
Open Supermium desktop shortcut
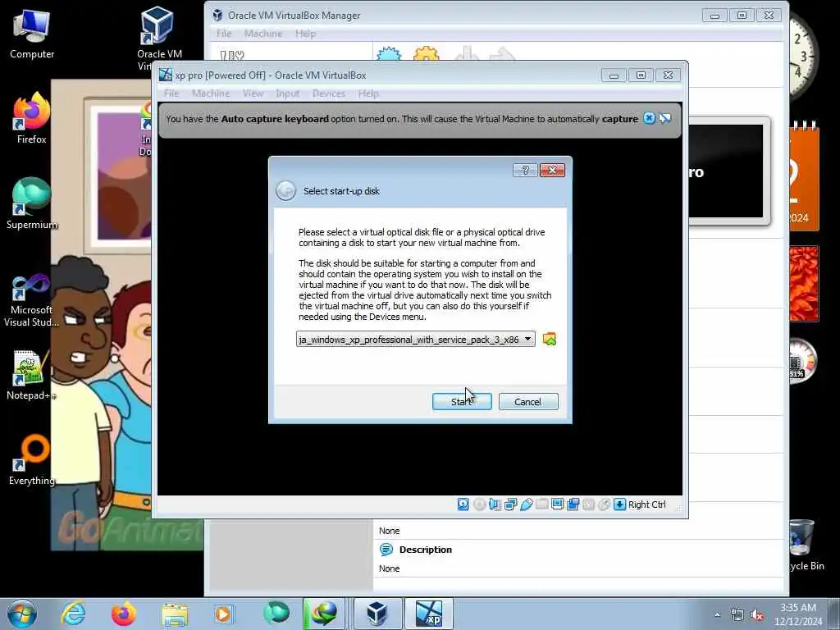32,204
